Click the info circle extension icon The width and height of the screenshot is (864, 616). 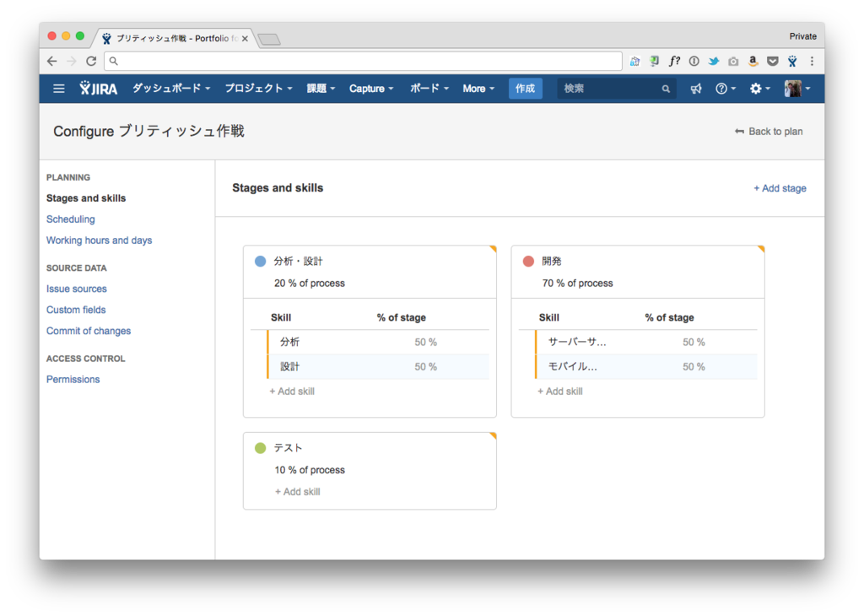pyautogui.click(x=694, y=61)
